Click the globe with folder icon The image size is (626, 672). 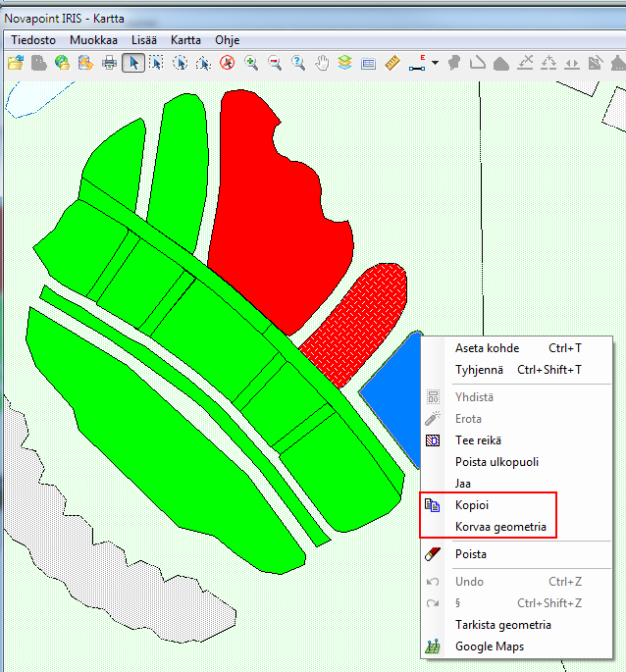pos(63,63)
